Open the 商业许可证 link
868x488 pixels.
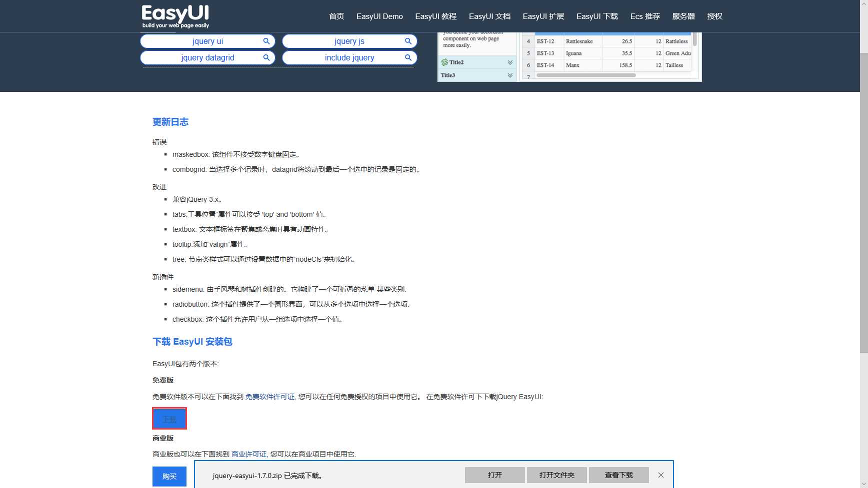(x=248, y=454)
